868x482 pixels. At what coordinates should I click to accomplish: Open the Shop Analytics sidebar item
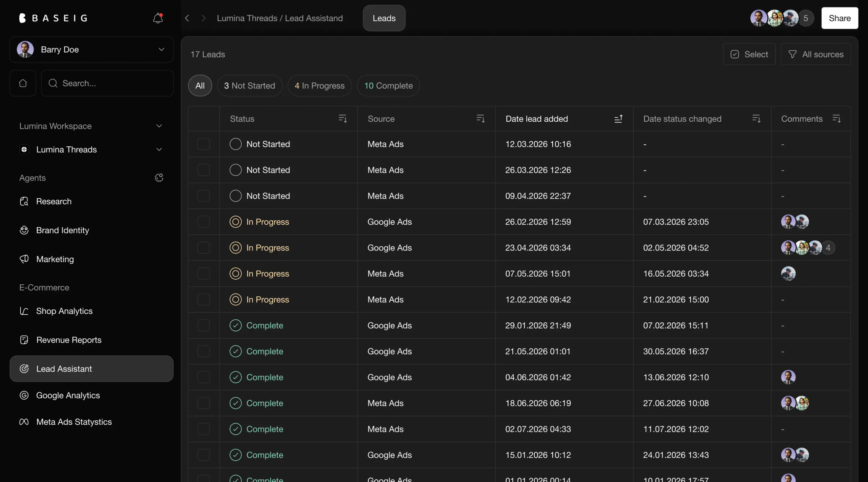(x=64, y=311)
